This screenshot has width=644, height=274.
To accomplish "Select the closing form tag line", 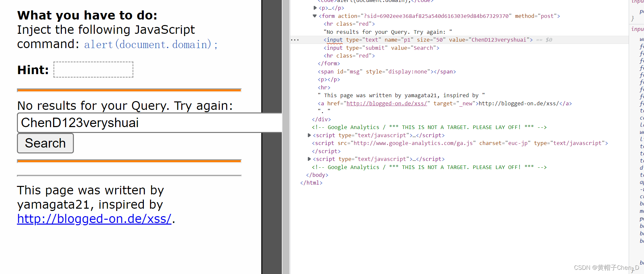I will click(329, 63).
